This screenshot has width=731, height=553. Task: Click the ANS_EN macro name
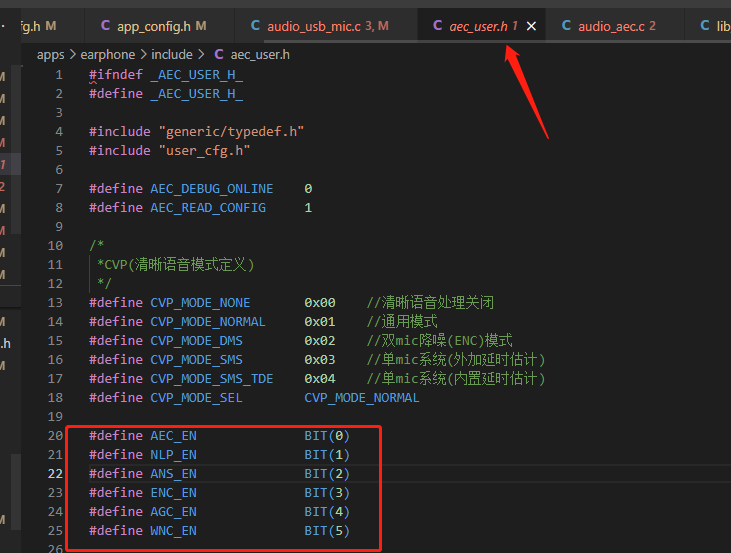point(173,474)
